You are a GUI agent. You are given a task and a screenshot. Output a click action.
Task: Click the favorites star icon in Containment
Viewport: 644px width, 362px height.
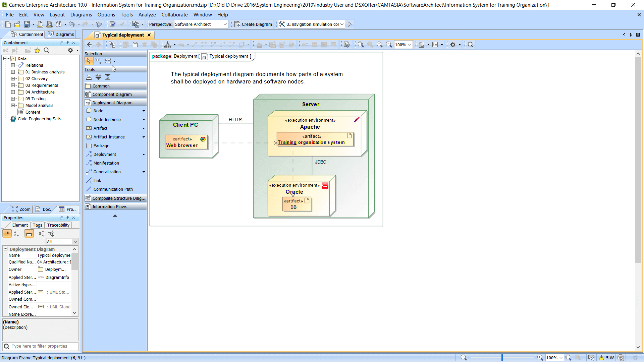(x=37, y=50)
